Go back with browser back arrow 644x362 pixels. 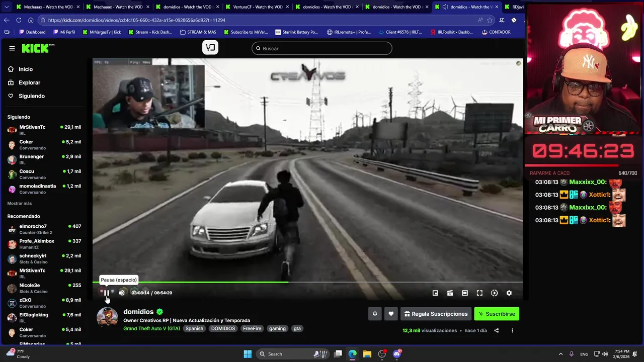pos(7,20)
